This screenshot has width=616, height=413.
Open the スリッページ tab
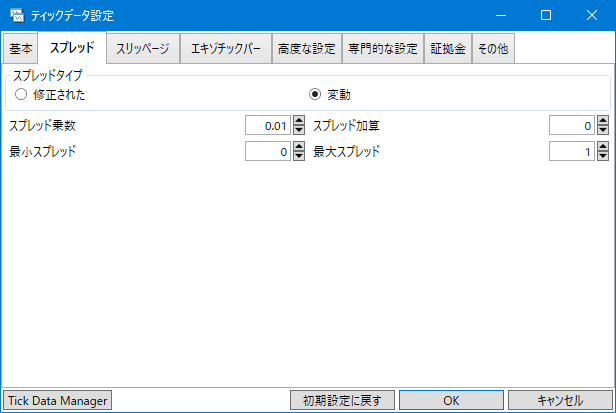coord(143,49)
